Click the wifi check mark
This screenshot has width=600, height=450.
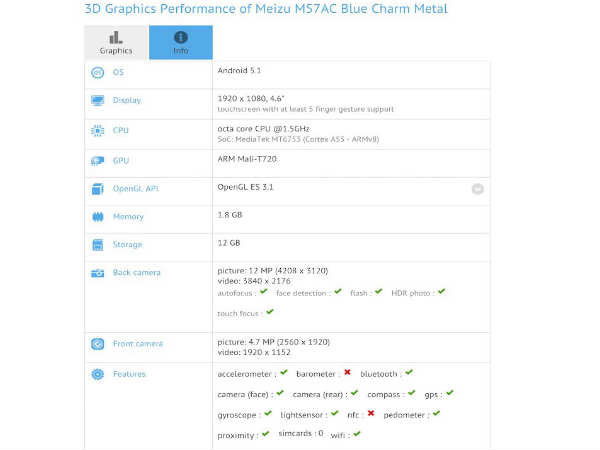357,434
